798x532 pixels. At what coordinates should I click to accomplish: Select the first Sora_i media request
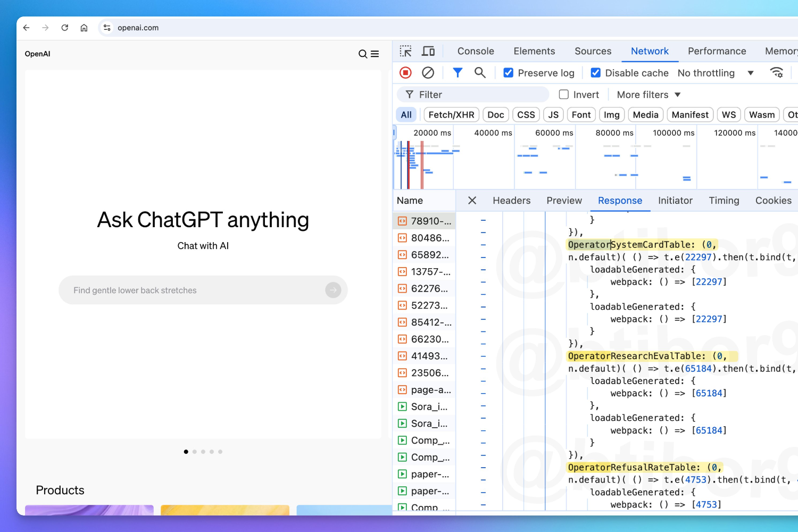(x=425, y=407)
